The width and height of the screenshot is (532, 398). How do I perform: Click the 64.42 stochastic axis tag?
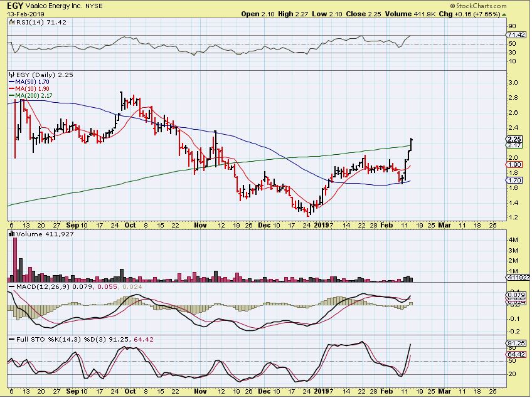coord(516,354)
